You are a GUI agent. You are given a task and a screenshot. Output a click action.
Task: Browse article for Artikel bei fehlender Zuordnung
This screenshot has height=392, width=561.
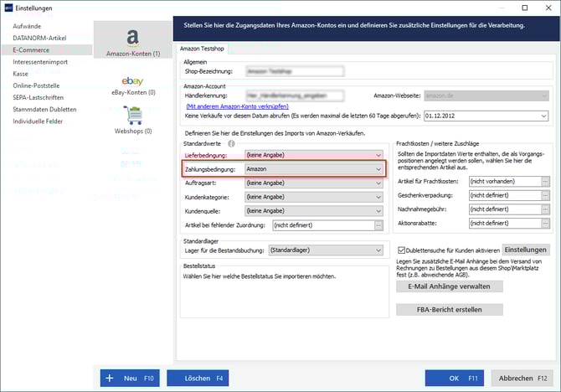pyautogui.click(x=378, y=225)
